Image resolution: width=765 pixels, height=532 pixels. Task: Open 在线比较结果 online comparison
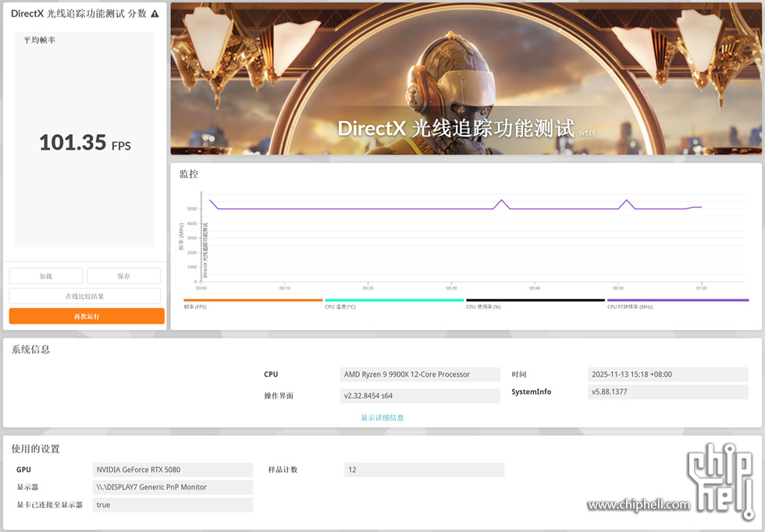coord(84,296)
